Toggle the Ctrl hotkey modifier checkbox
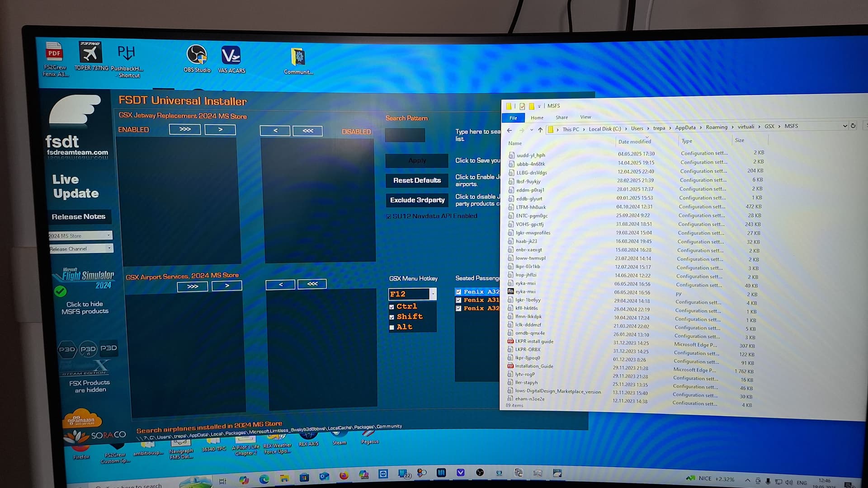 click(x=392, y=307)
